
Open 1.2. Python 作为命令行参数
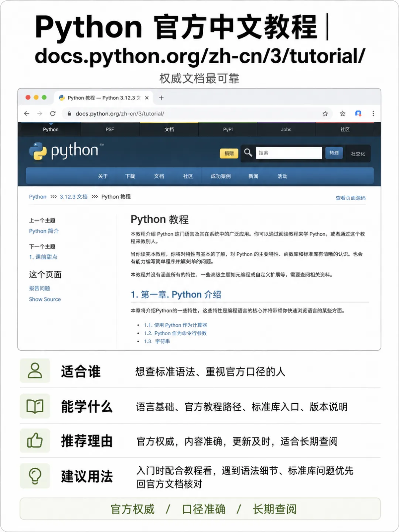coord(175,333)
